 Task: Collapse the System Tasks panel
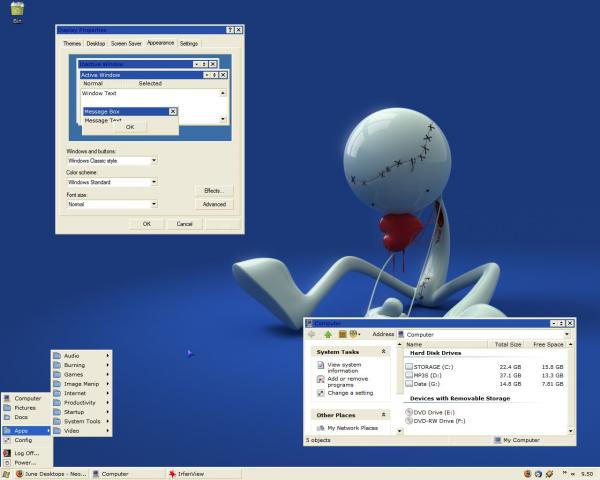(x=383, y=351)
